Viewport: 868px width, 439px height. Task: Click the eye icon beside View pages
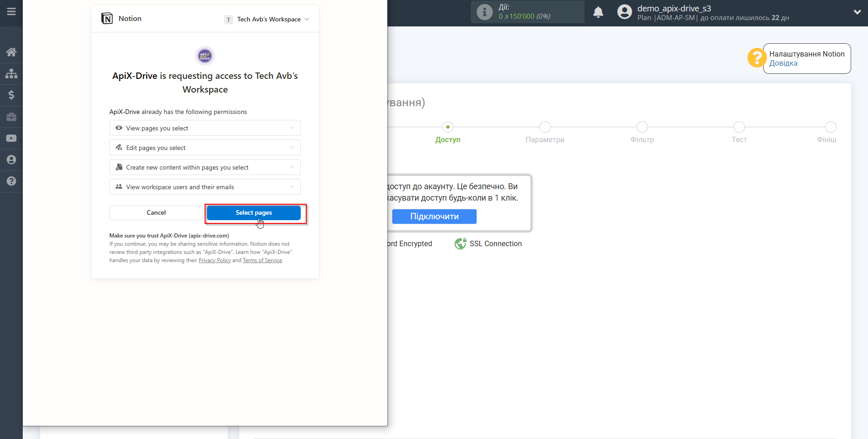point(119,128)
